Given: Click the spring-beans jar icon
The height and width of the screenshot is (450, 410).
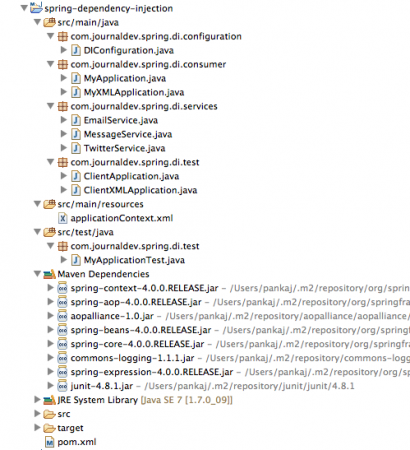Looking at the screenshot, I should click(62, 330).
